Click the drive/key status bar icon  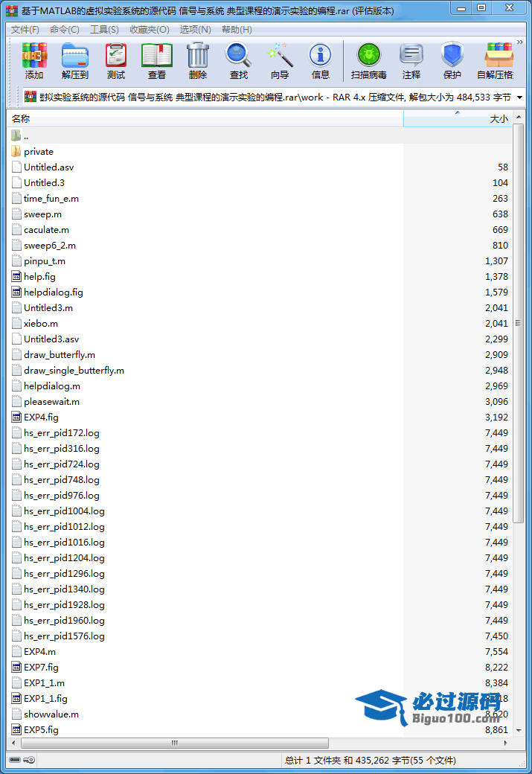22,760
